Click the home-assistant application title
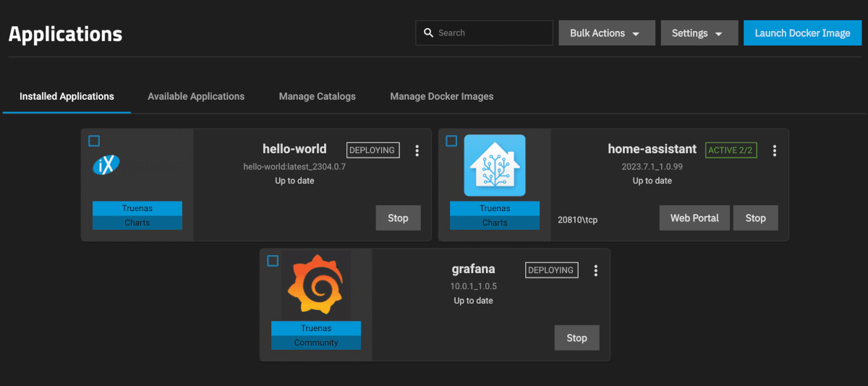The image size is (868, 386). click(x=652, y=149)
